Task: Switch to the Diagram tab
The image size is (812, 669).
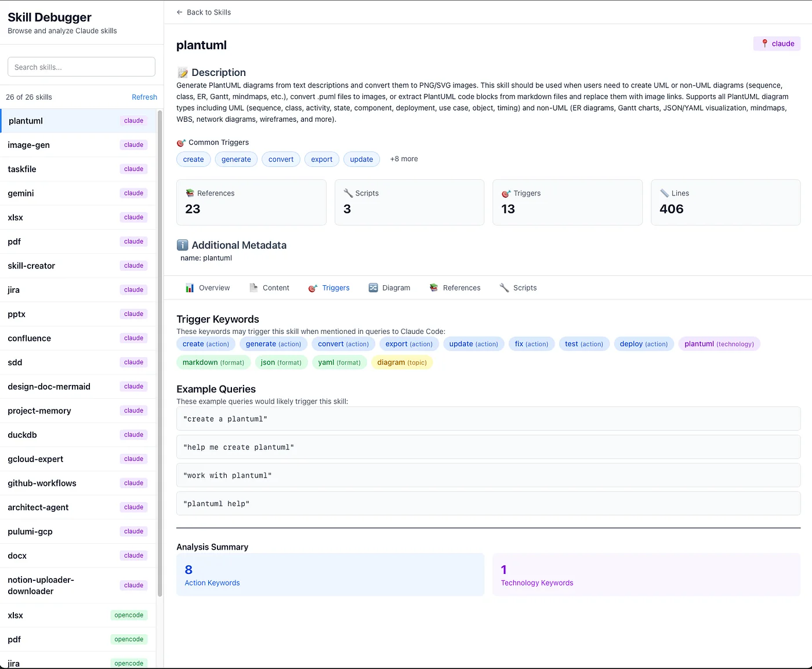Action: [396, 287]
